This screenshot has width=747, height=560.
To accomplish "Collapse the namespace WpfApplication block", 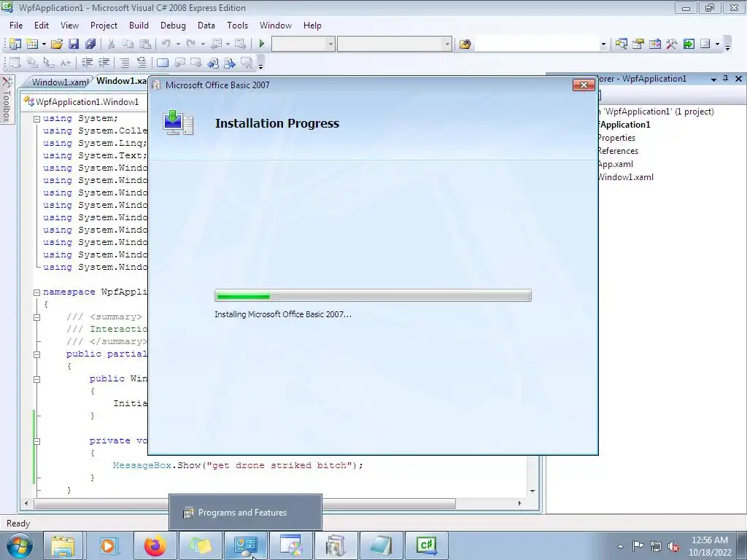I will pos(36,292).
